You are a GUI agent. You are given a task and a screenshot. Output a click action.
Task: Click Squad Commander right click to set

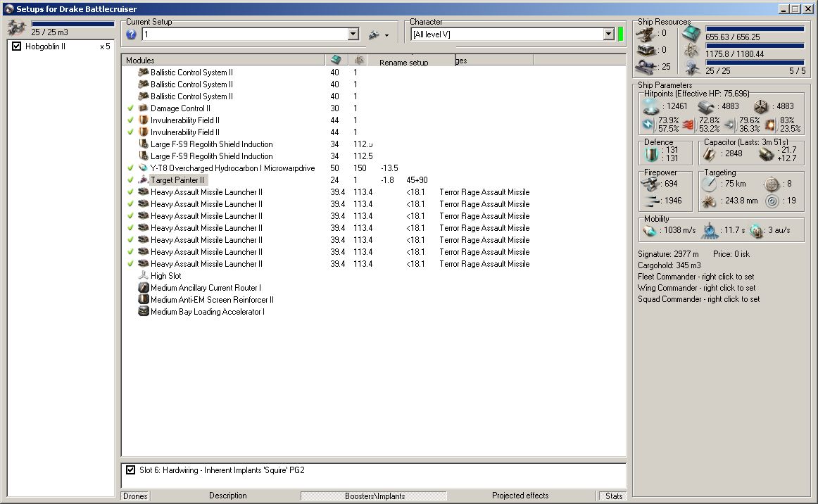(x=698, y=299)
